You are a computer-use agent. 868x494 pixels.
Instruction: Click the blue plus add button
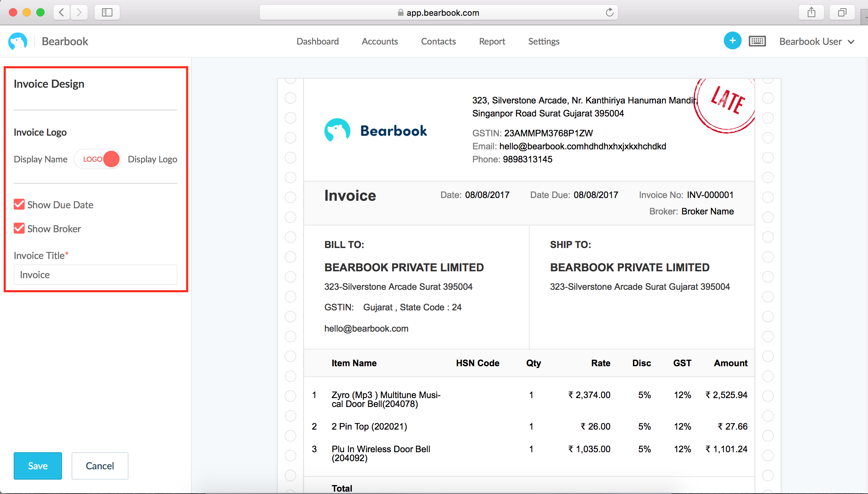point(732,41)
